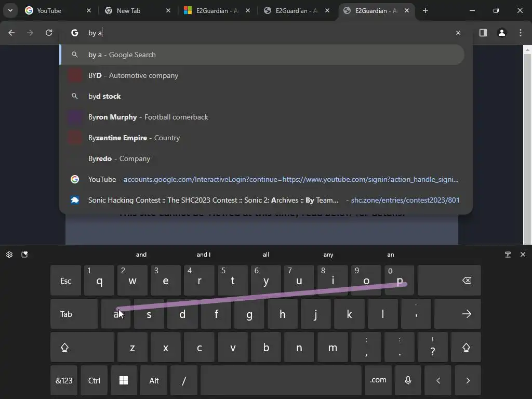The height and width of the screenshot is (399, 532).
Task: Open the YouTube accounts.google.com history suggestion
Action: [262, 179]
